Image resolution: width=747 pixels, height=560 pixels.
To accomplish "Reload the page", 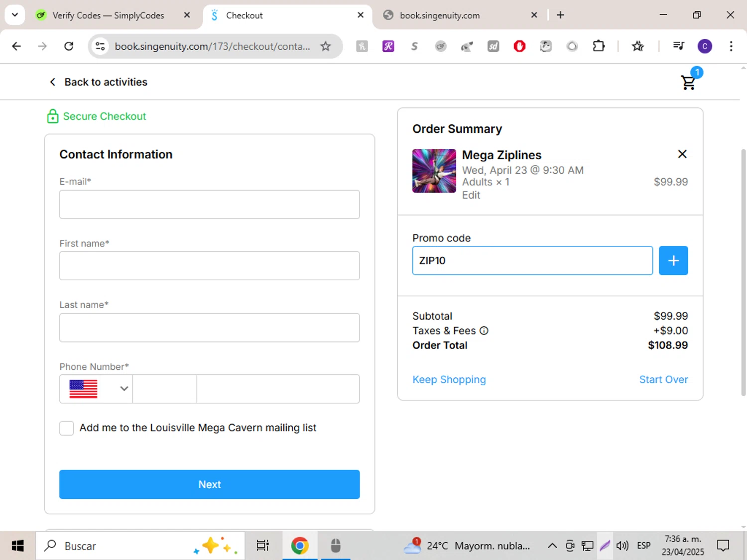I will (x=69, y=46).
